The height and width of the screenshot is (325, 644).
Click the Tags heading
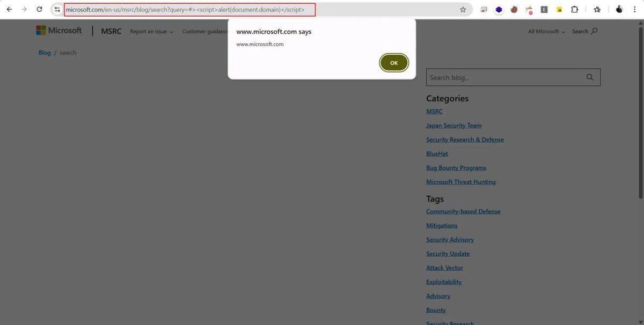click(x=435, y=199)
